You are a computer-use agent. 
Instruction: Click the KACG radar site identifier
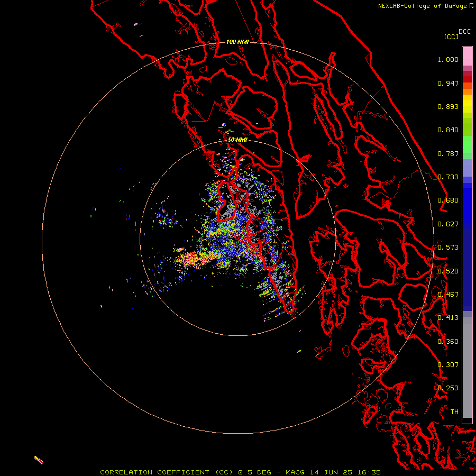coord(295,472)
